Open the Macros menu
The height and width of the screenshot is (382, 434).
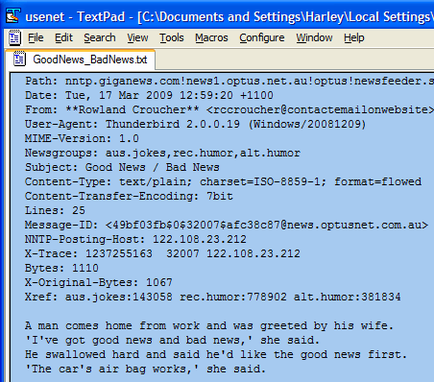[211, 38]
